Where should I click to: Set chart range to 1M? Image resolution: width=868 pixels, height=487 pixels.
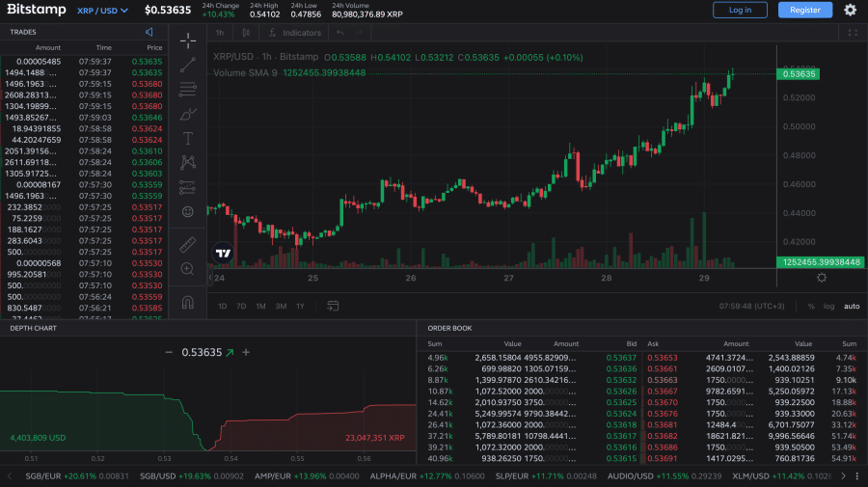click(x=260, y=306)
